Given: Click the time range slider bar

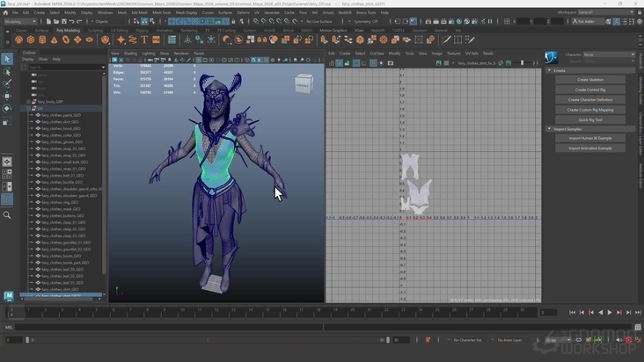Looking at the screenshot, I should (208, 340).
